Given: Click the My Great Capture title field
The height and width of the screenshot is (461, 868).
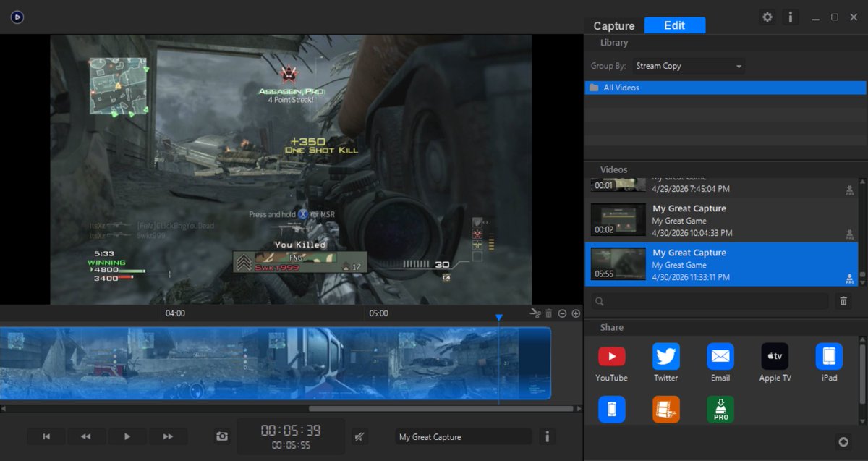Looking at the screenshot, I should click(463, 436).
